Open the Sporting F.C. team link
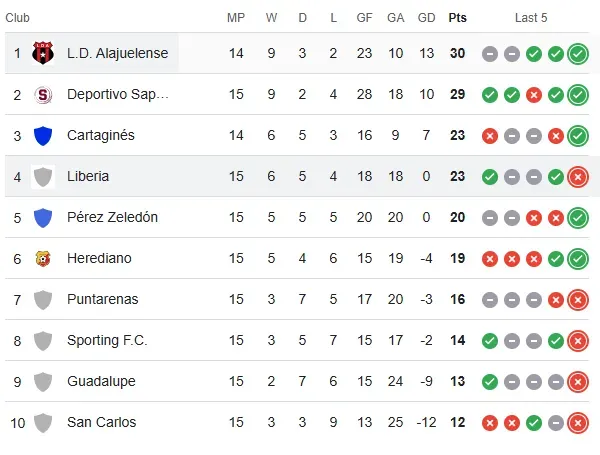The height and width of the screenshot is (455, 600). [107, 340]
